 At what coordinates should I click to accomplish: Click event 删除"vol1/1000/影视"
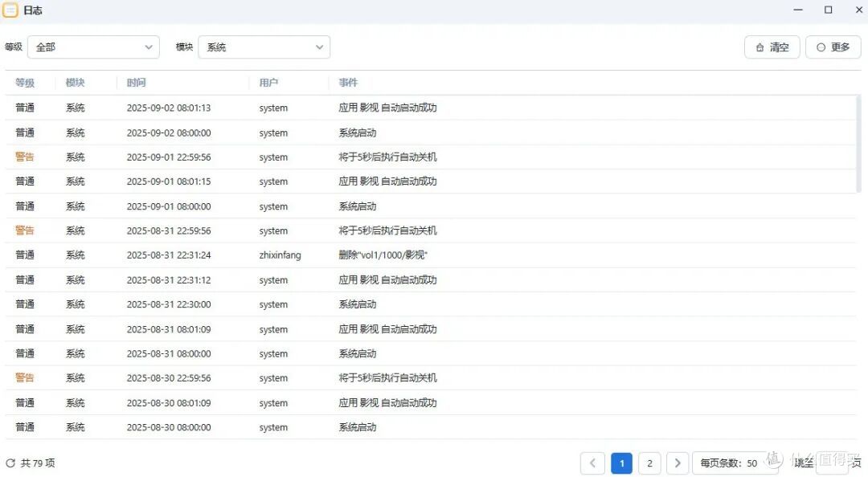[383, 255]
